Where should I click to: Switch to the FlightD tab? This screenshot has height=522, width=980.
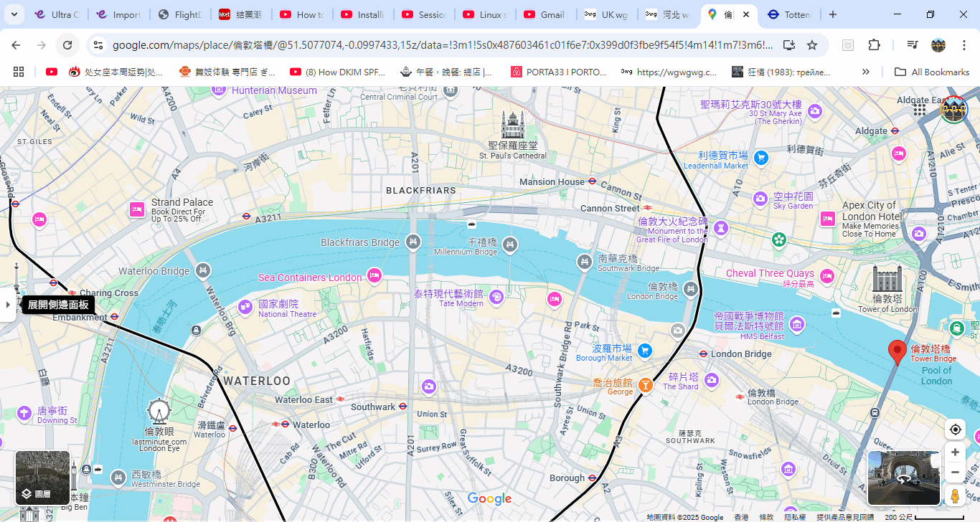coord(181,14)
